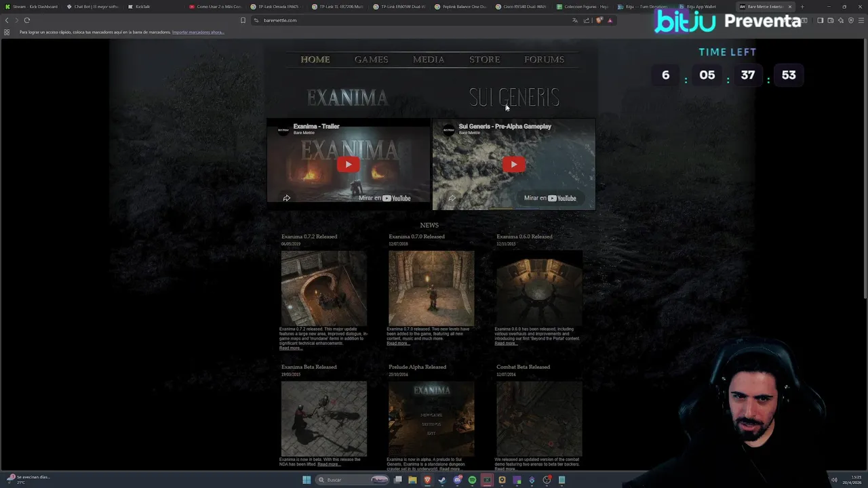Go back with the browser back arrow

7,20
